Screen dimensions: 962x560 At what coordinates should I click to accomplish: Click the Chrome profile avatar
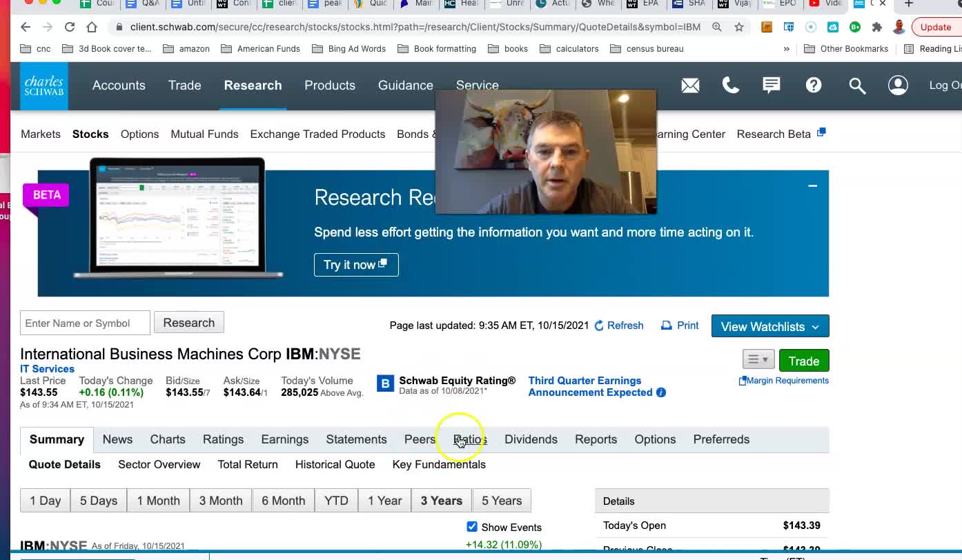point(899,27)
